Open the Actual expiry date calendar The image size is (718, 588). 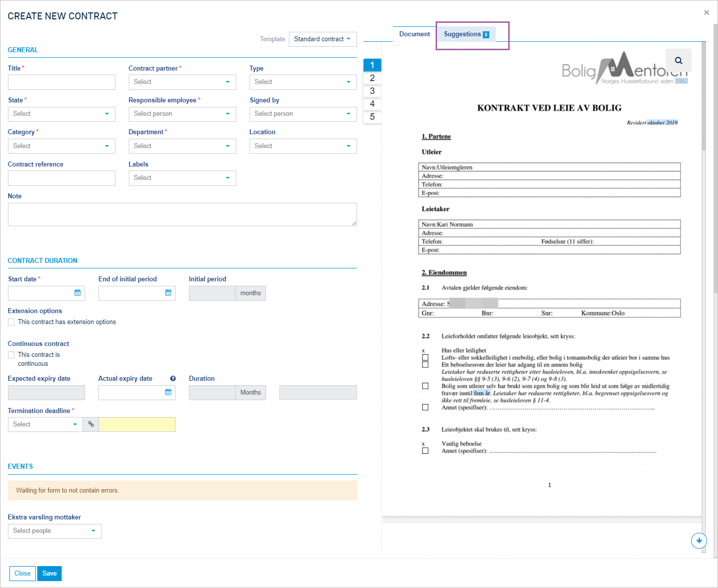[168, 392]
